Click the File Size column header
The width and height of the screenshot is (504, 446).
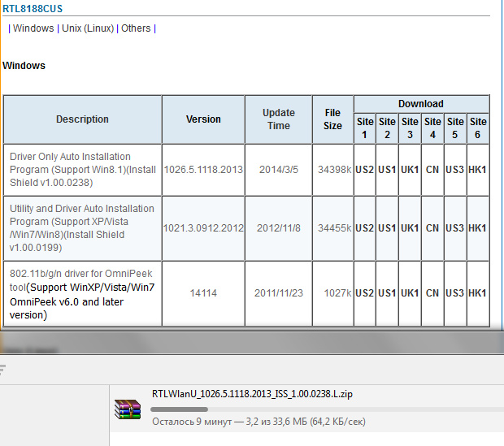tap(332, 119)
